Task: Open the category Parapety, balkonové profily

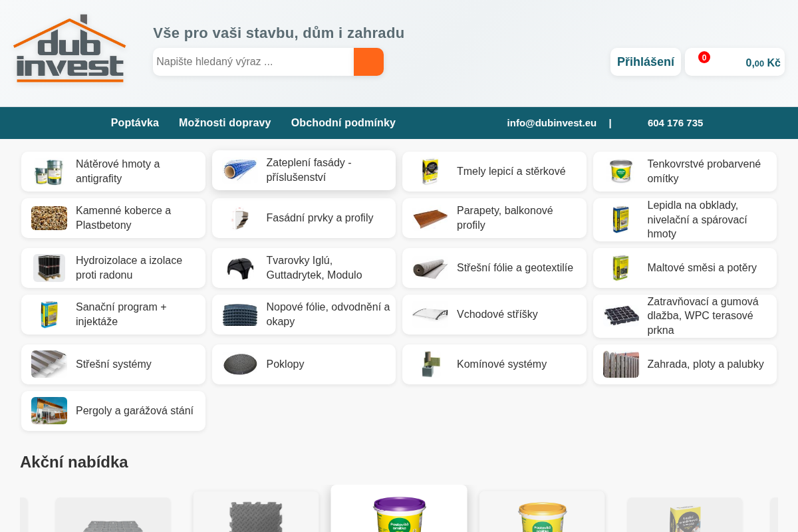Action: click(x=494, y=218)
